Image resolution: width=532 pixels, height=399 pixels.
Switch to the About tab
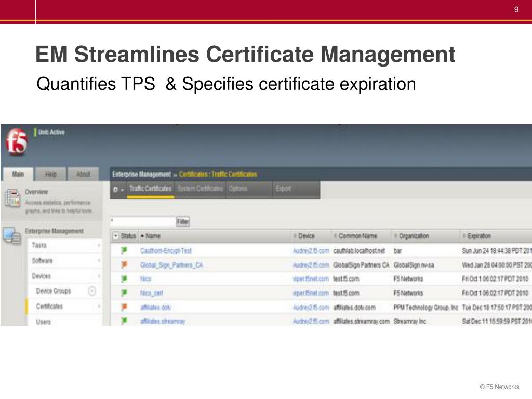click(83, 174)
